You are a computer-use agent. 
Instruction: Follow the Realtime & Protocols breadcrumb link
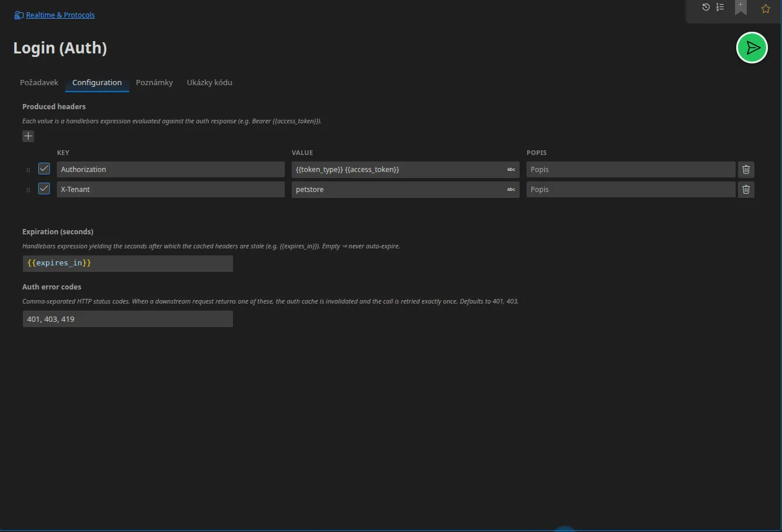click(60, 15)
